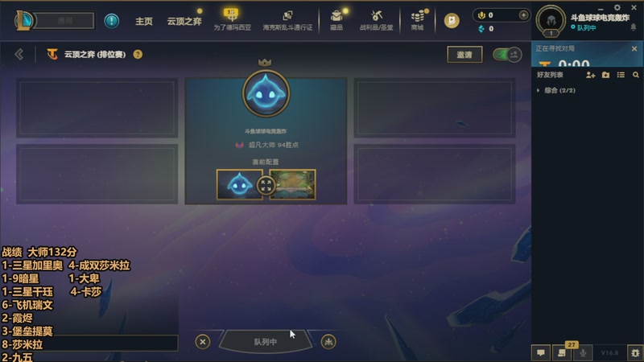The width and height of the screenshot is (644, 362).
Task: Toggle friends list view options icon
Action: tap(621, 75)
